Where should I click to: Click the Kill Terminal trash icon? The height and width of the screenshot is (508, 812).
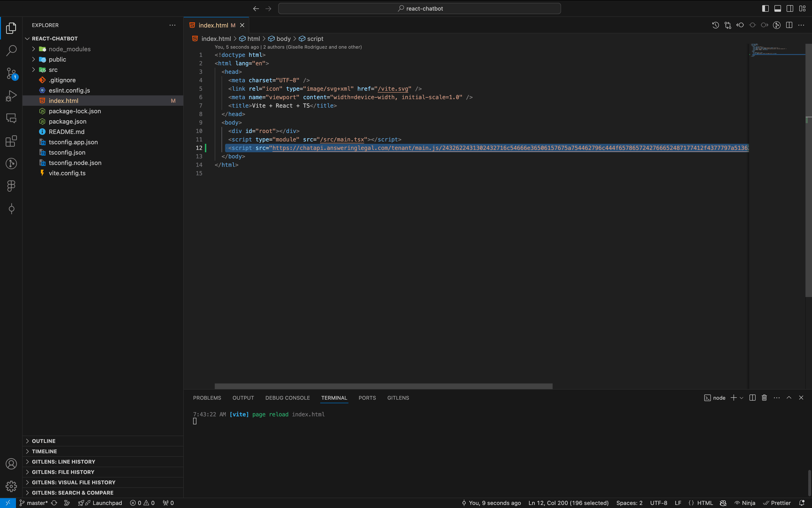764,398
